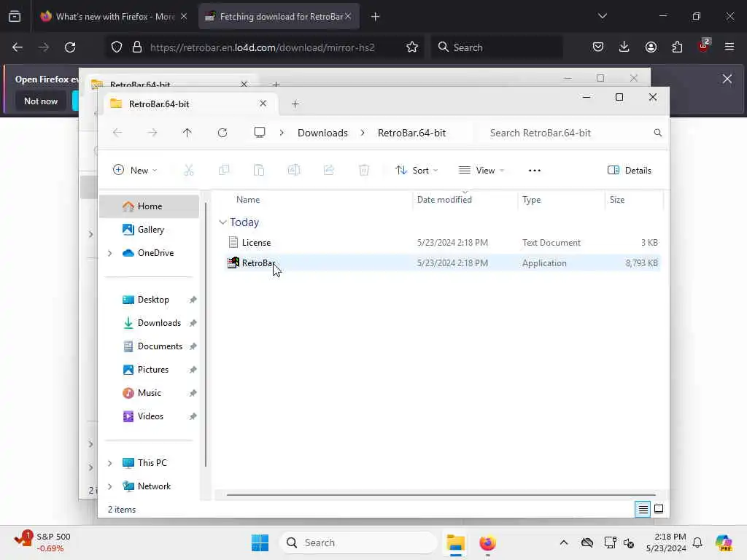Add a new Explorer tab with plus
Image resolution: width=747 pixels, height=560 pixels.
click(x=295, y=104)
